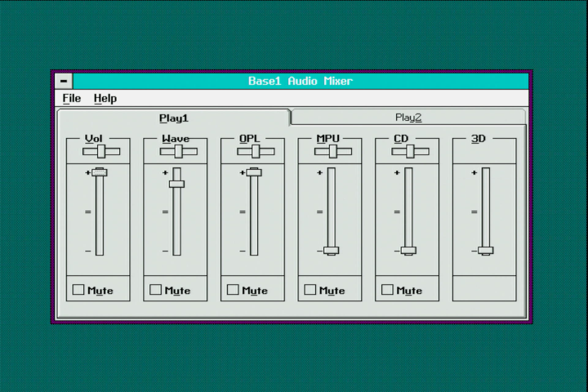Click the Base1 Audio Mixer title bar
Image resolution: width=588 pixels, height=392 pixels.
point(301,81)
